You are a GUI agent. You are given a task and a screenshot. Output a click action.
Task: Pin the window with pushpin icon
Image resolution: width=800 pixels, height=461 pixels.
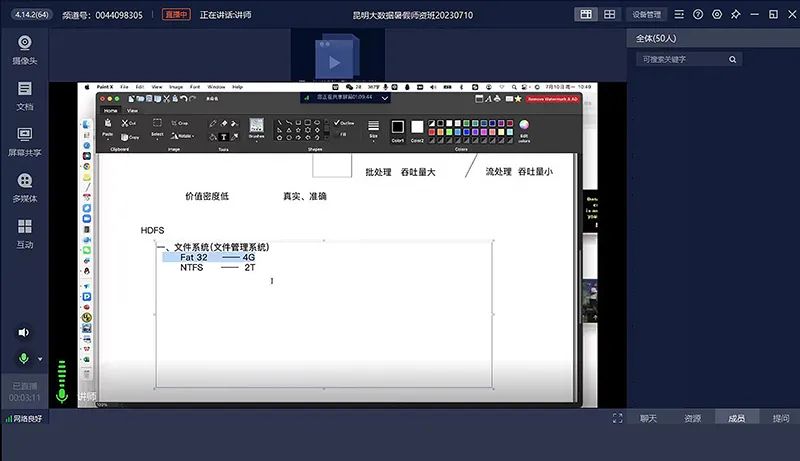(x=735, y=14)
